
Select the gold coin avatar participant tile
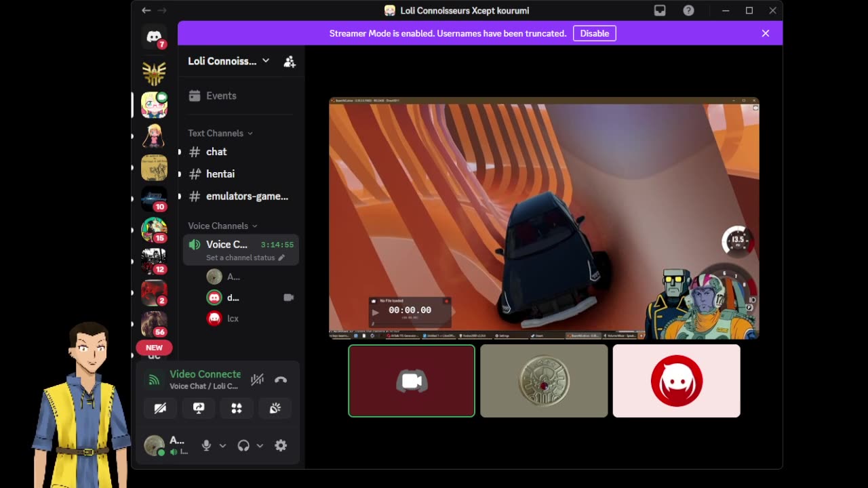click(x=544, y=381)
